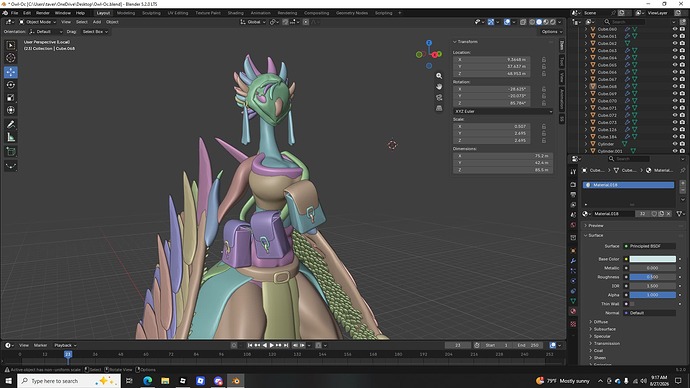Toggle camera view with the camera icon
This screenshot has width=690, height=388.
pyautogui.click(x=439, y=97)
